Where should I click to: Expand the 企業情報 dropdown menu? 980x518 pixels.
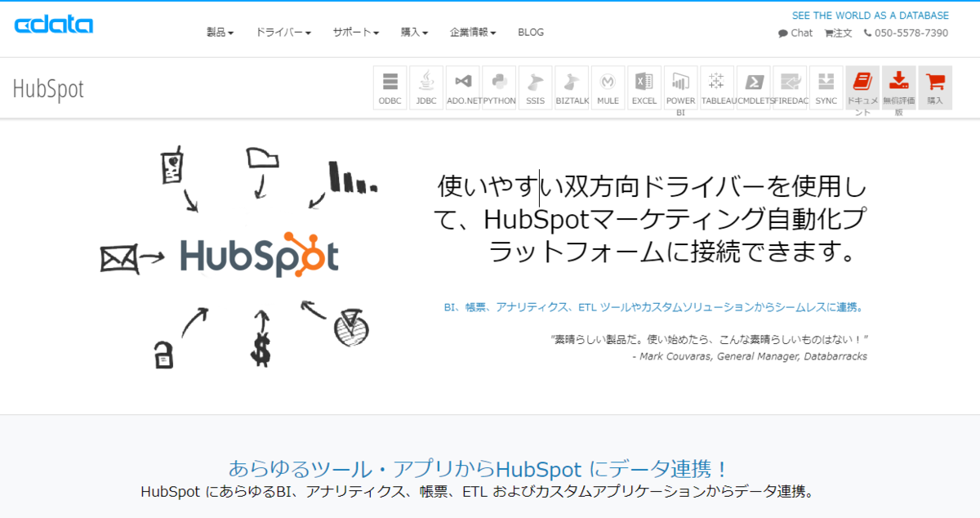pyautogui.click(x=473, y=33)
